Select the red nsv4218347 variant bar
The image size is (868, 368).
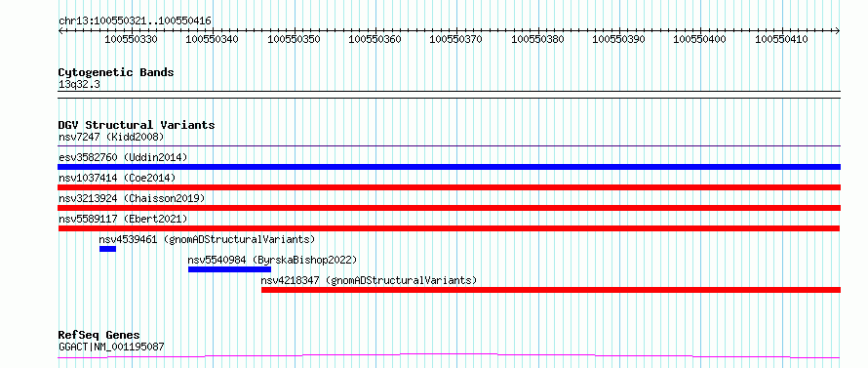(551, 290)
